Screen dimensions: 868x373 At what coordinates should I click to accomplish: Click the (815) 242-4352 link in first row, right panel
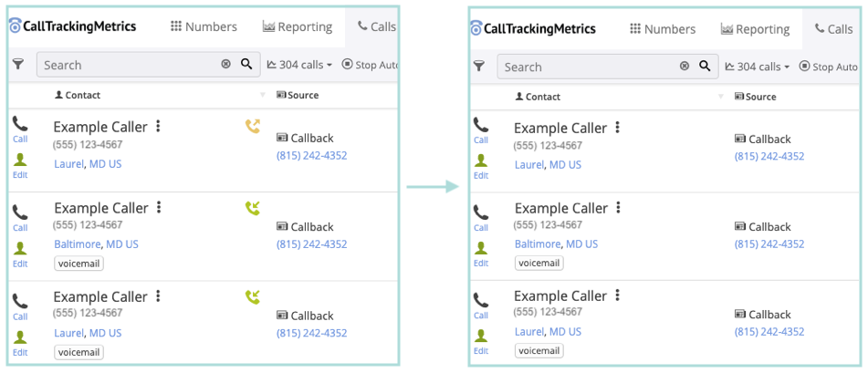769,156
